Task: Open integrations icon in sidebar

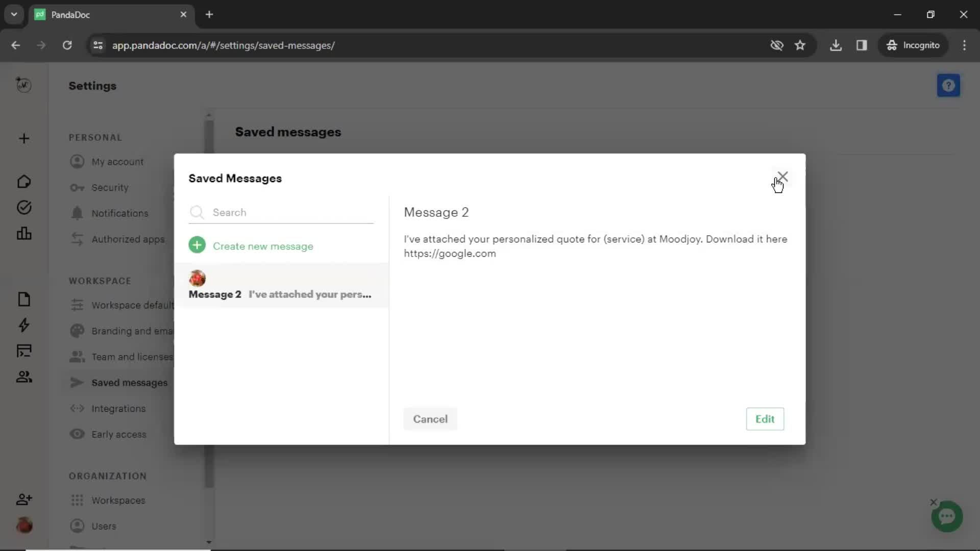Action: [76, 409]
